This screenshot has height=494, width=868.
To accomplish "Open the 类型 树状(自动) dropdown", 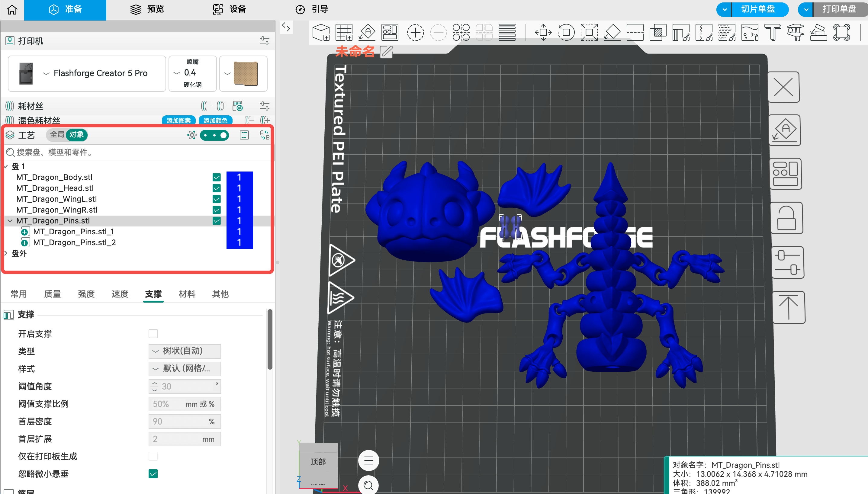I will (185, 351).
